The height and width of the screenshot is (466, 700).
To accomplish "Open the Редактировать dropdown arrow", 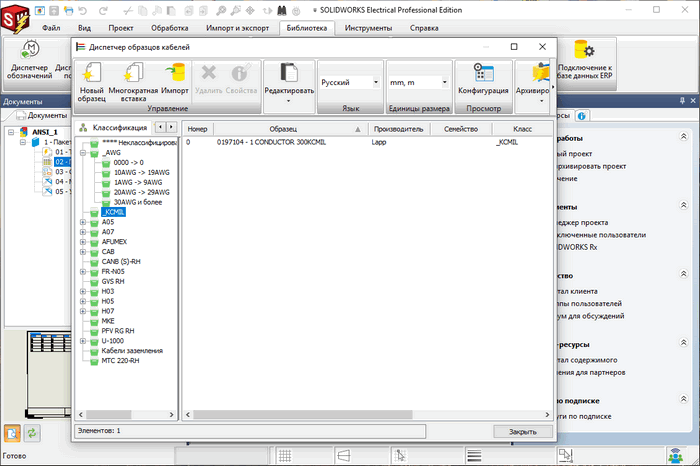I will tap(288, 101).
